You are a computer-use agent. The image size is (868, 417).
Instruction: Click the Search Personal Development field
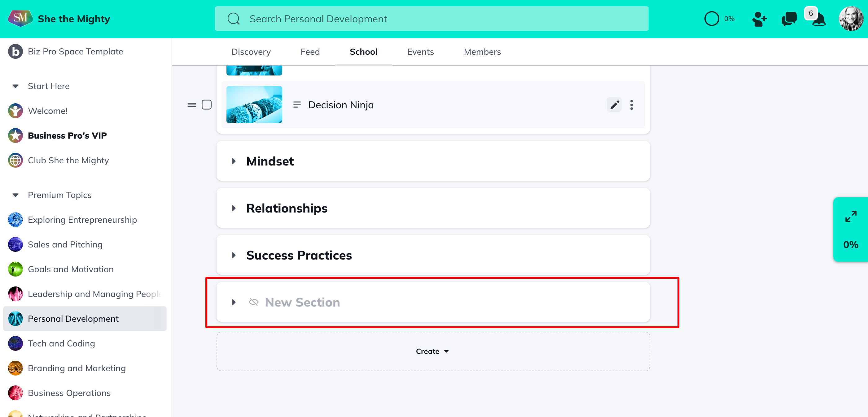(431, 19)
